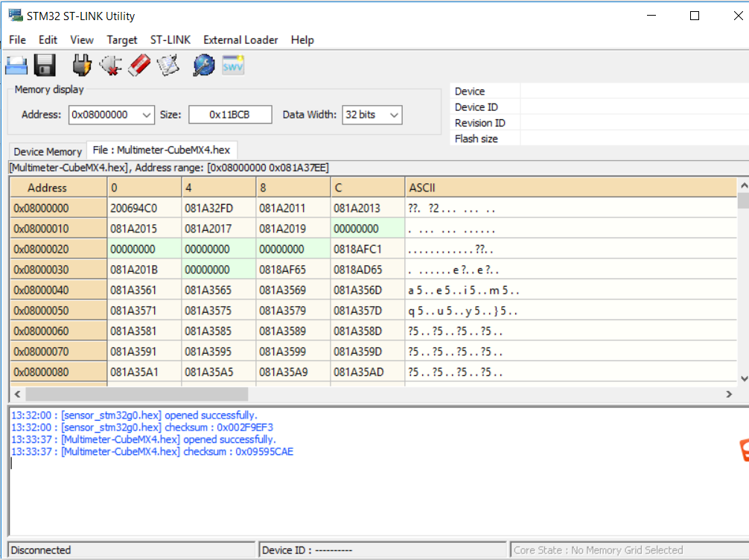The image size is (749, 560).
Task: Click the horizontal scroll right arrow
Action: (x=729, y=394)
